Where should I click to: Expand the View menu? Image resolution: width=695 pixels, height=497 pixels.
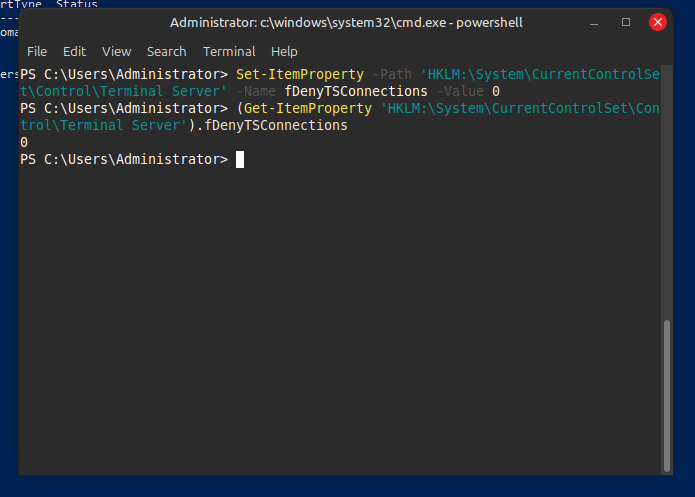116,51
